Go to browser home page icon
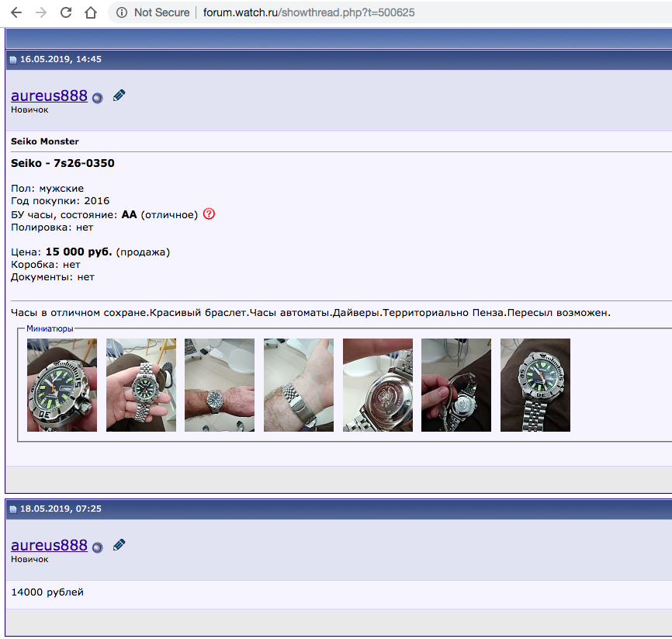672x639 pixels. point(91,12)
